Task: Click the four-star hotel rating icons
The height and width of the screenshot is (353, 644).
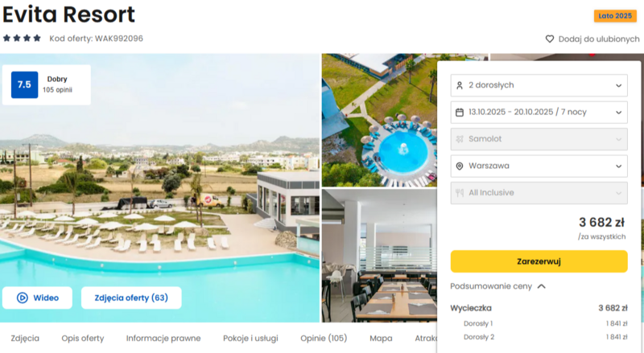Action: point(22,38)
